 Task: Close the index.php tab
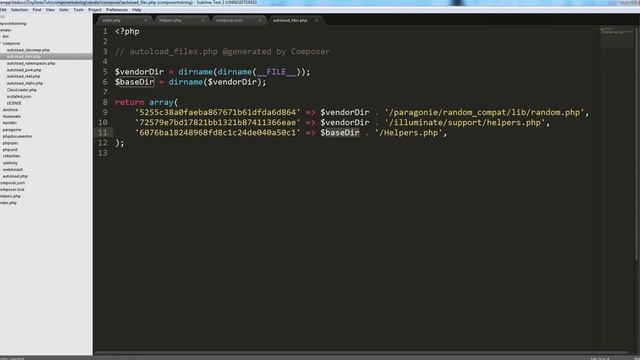click(146, 20)
